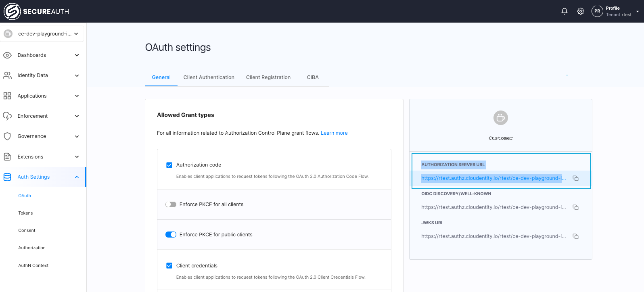Open Consent under Auth Settings
644x292 pixels.
[27, 231]
